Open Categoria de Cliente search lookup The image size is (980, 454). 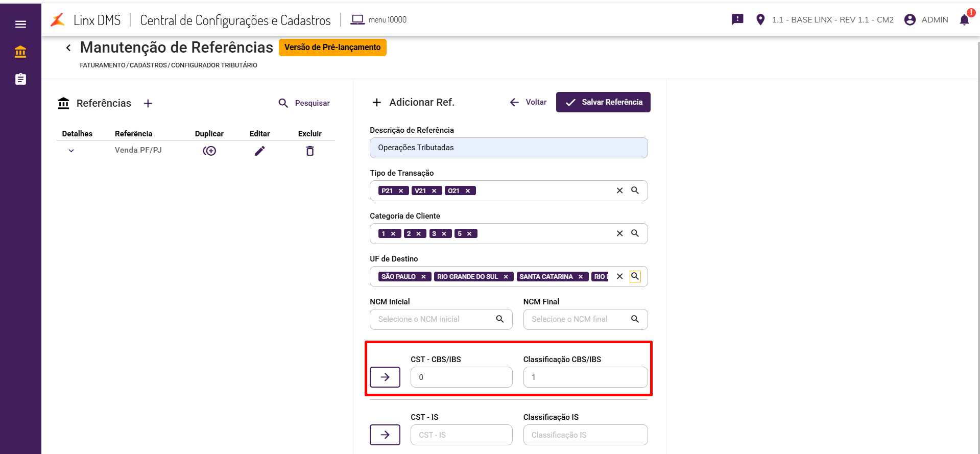click(635, 233)
